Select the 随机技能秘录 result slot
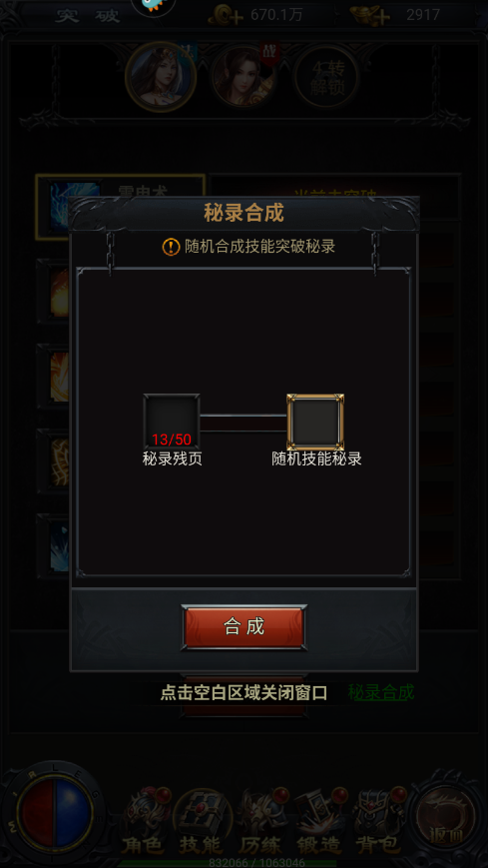This screenshot has width=488, height=868. click(x=315, y=422)
